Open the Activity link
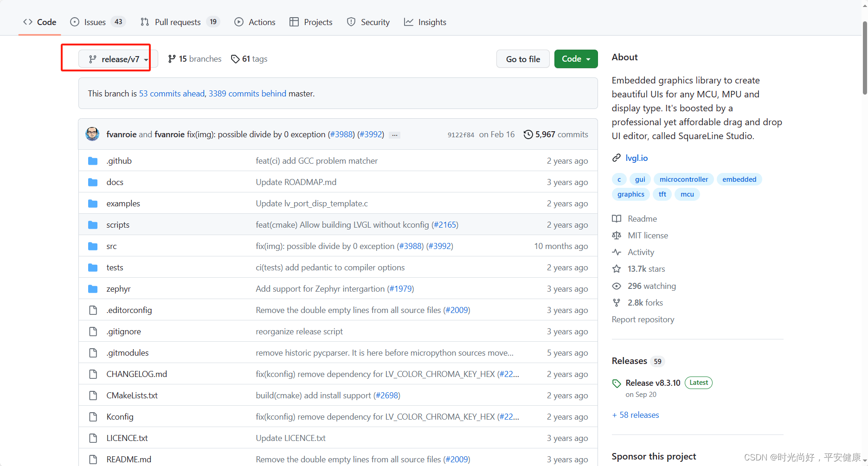The width and height of the screenshot is (868, 466). coord(633,252)
